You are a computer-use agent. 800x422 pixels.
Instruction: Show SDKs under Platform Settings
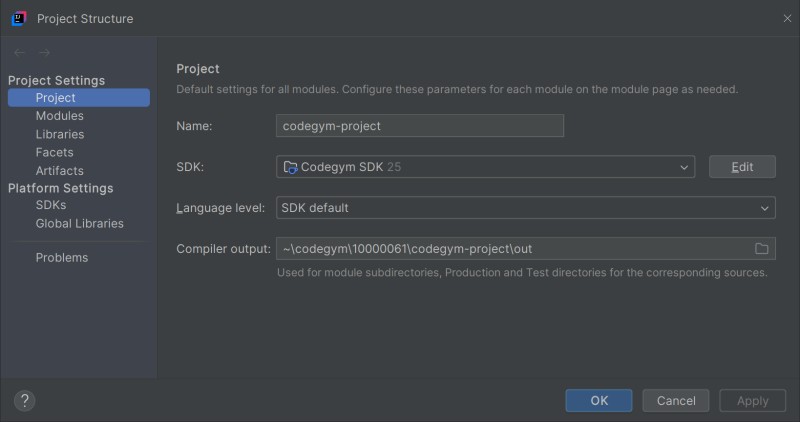[x=50, y=205]
